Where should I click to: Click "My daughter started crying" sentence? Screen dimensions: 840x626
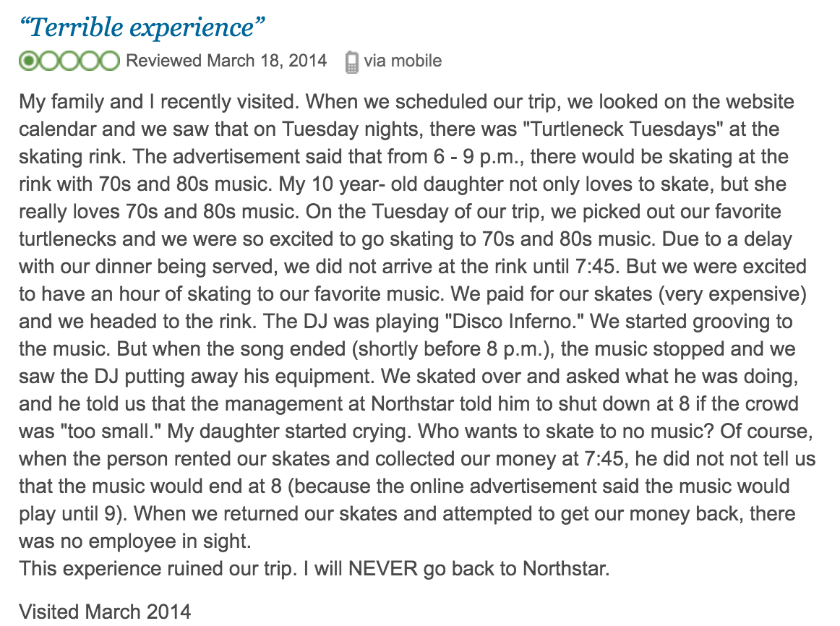[x=289, y=431]
